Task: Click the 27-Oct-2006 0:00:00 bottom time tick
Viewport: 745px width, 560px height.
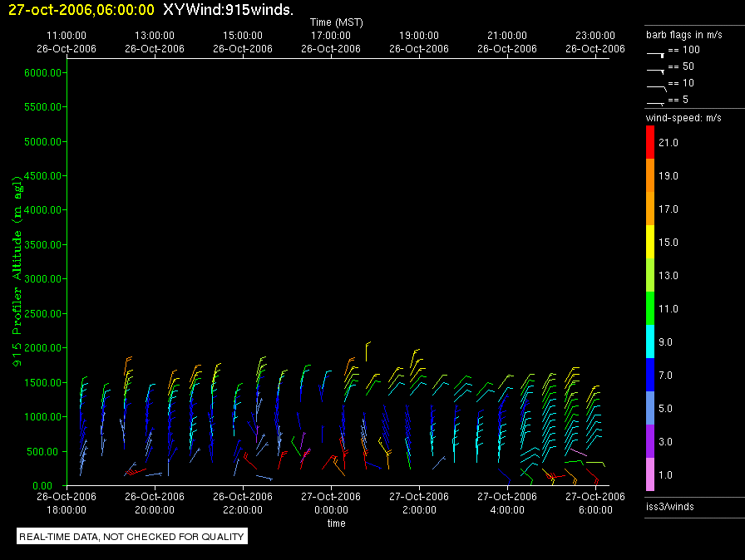Action: coord(331,503)
